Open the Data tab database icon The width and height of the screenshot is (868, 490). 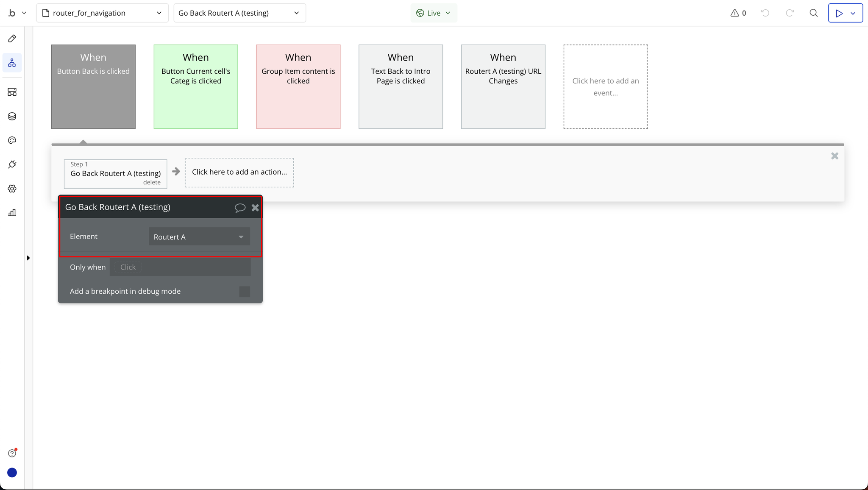point(12,116)
